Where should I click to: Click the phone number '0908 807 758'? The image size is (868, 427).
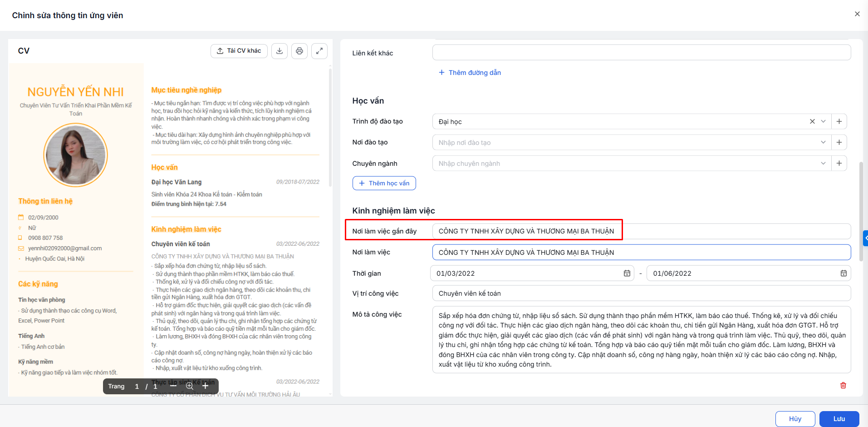click(x=45, y=238)
